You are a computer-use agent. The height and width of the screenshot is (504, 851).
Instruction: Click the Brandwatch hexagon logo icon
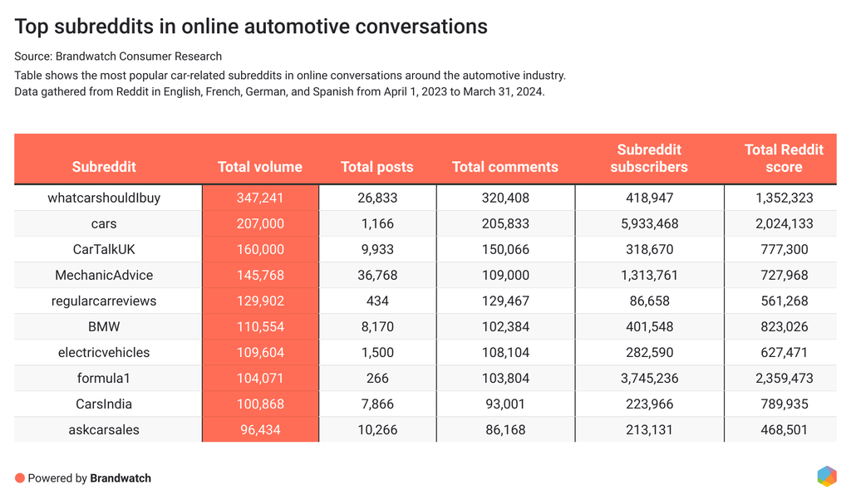(826, 476)
